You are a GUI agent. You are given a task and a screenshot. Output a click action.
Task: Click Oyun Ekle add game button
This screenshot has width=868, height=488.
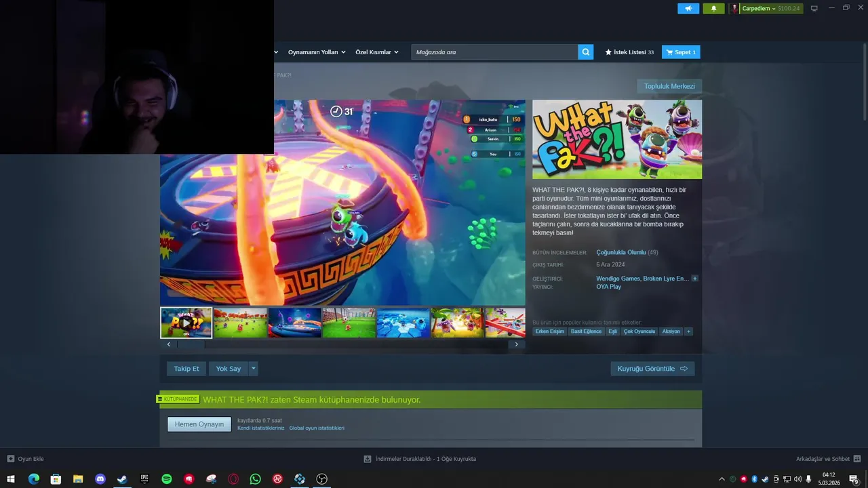coord(26,459)
